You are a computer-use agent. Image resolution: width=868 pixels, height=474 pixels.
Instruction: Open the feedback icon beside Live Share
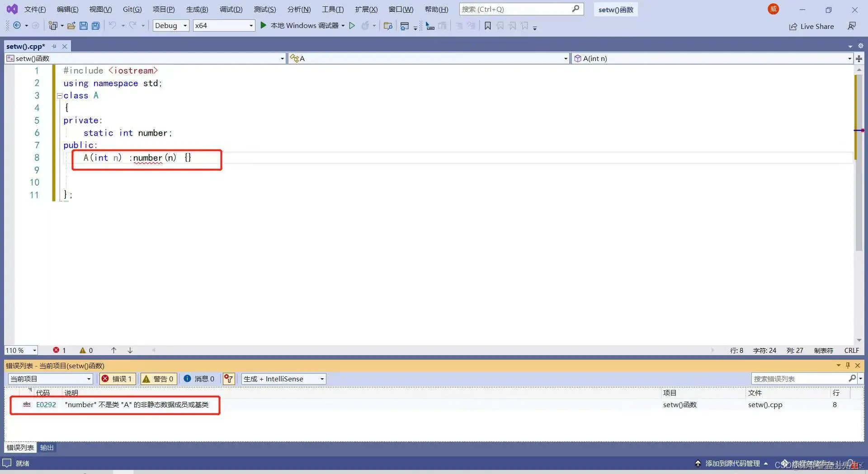click(852, 26)
